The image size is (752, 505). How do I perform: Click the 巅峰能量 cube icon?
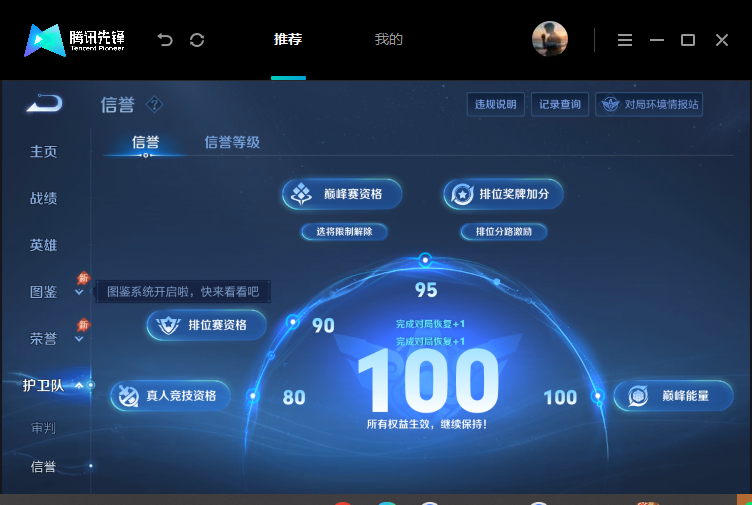click(638, 396)
